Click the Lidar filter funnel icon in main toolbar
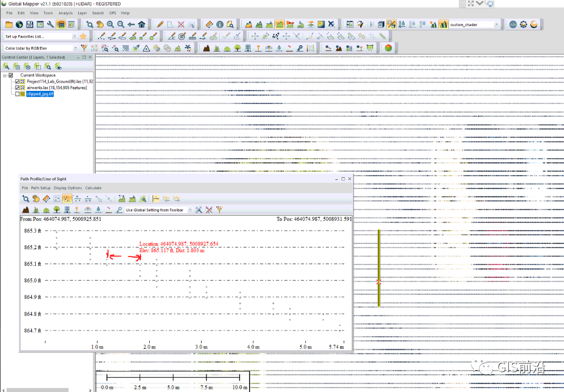Viewport: 564px width, 392px height. click(84, 48)
